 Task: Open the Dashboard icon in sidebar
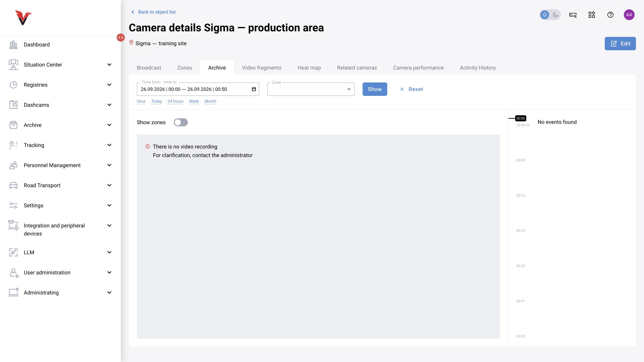(13, 45)
